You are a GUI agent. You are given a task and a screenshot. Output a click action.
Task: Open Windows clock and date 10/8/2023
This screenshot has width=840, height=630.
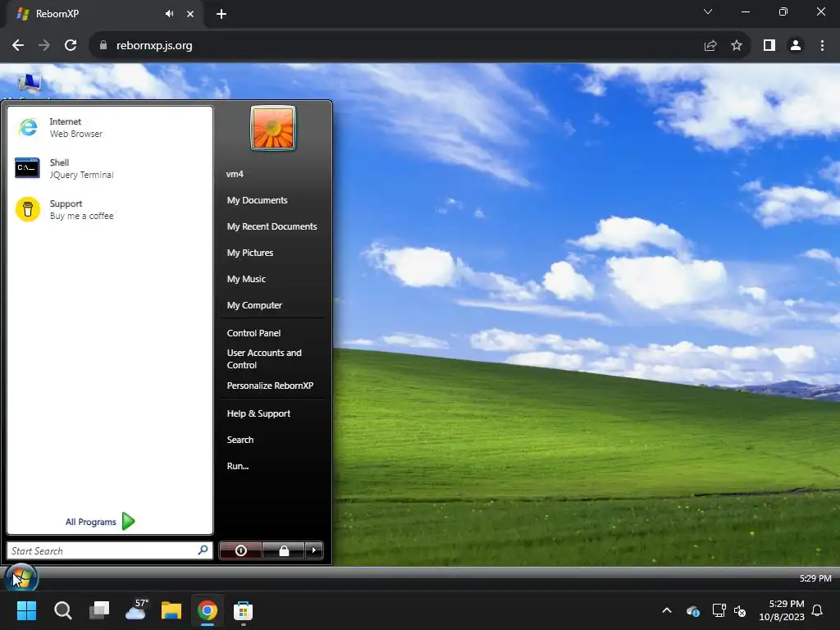click(781, 610)
